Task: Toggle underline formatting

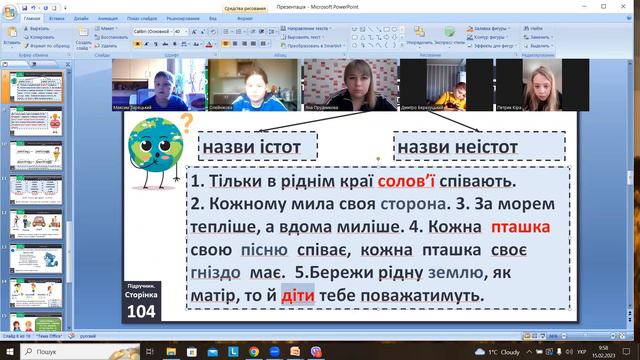Action: click(x=156, y=44)
